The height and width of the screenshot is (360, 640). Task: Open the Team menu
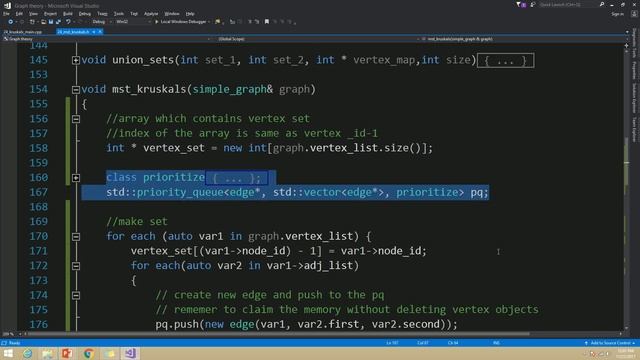pos(102,13)
